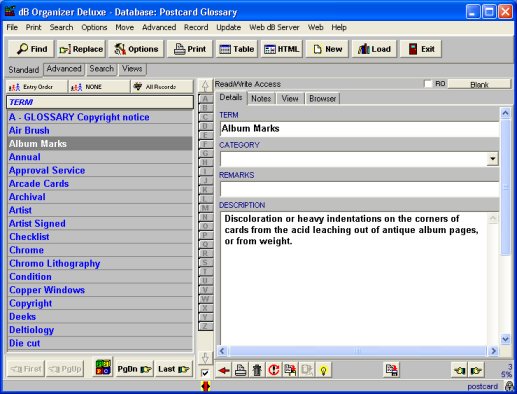Click into the REMARKS field
This screenshot has width=517, height=394.
(x=359, y=189)
